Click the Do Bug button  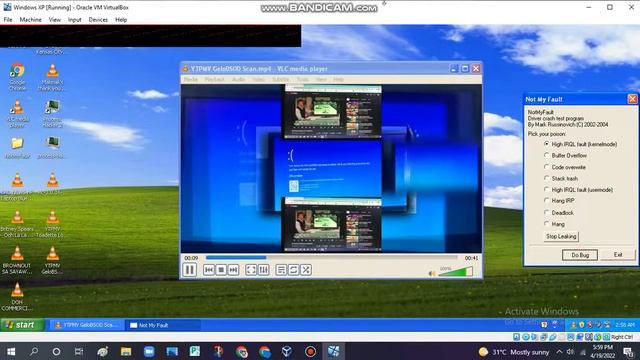(580, 255)
